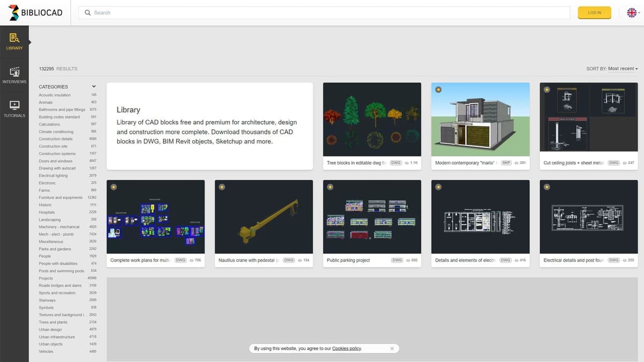Screen dimensions: 644x362
Task: Click premium star on Modern contemporary house thumbnail
Action: (x=438, y=90)
